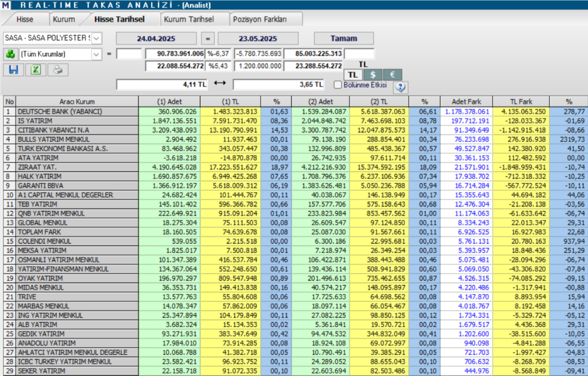This screenshot has height=376, width=588.
Task: Click the M application logo icon
Action: click(x=5, y=5)
